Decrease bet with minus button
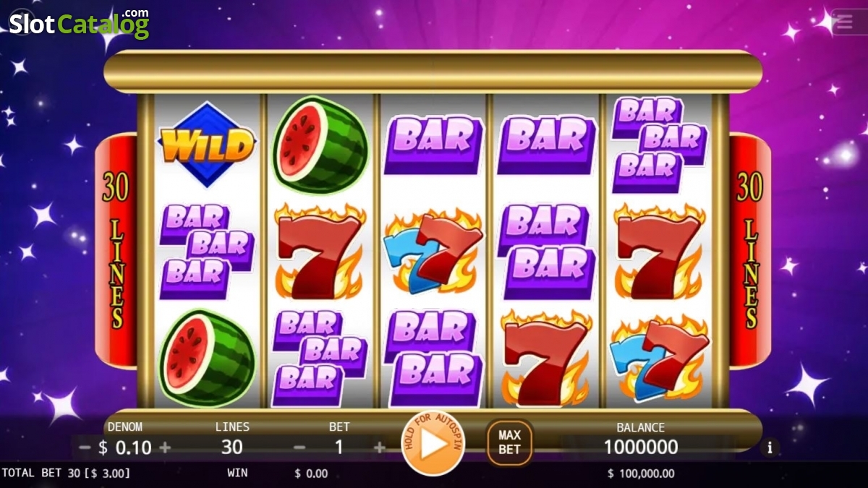The width and height of the screenshot is (868, 488). click(x=299, y=448)
